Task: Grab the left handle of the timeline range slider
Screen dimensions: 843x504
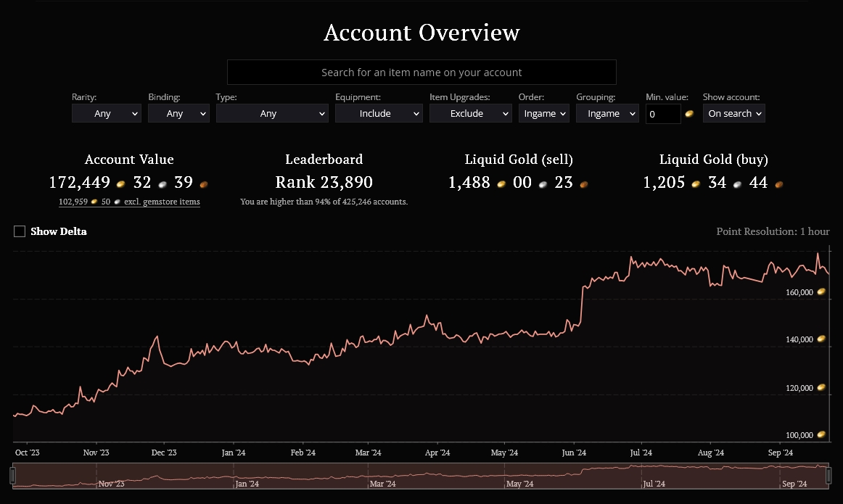Action: click(13, 476)
